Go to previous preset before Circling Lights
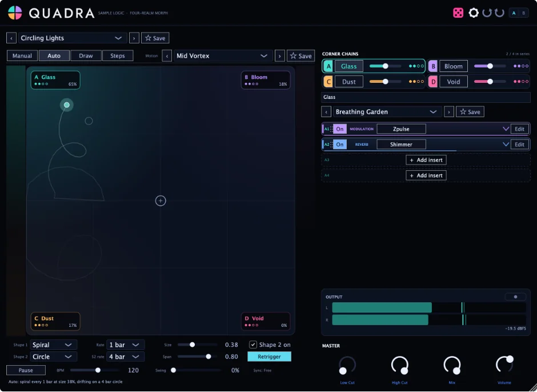The width and height of the screenshot is (537, 392). pos(11,38)
